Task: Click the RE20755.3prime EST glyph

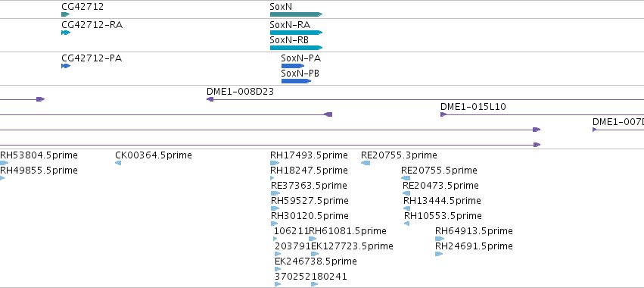Action: pos(366,163)
